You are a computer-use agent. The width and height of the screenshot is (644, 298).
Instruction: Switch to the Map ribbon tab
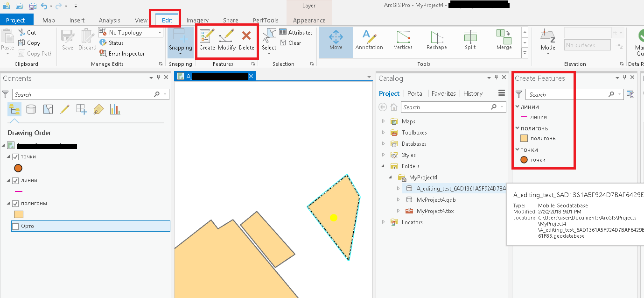[x=49, y=20]
